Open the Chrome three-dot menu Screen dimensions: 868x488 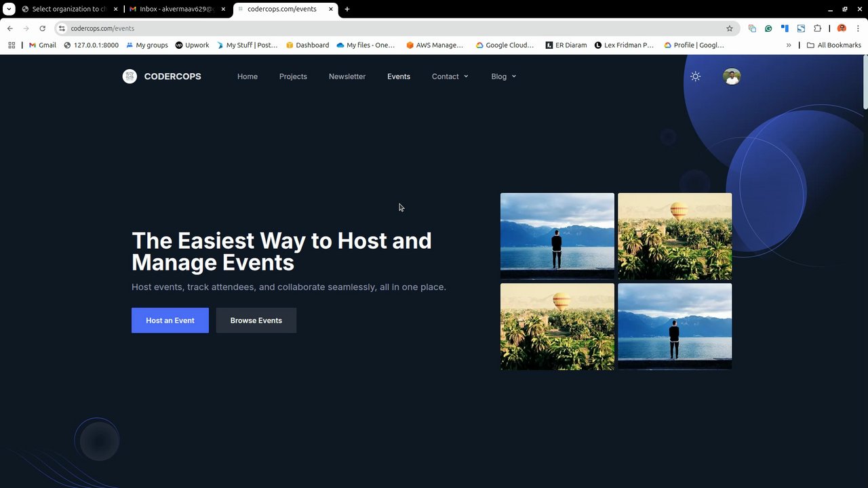[858, 28]
